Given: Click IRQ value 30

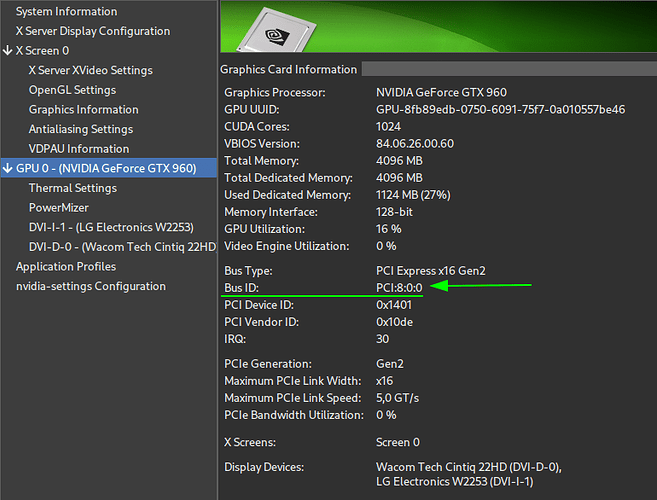Looking at the screenshot, I should point(383,339).
